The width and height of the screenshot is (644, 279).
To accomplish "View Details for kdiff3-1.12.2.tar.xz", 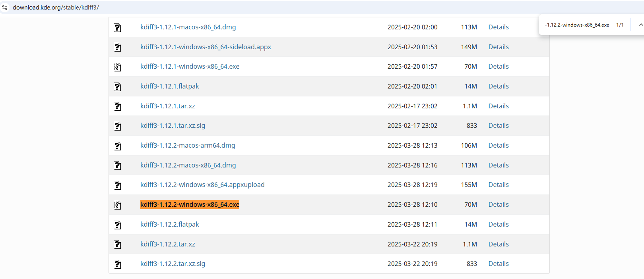I will (499, 244).
